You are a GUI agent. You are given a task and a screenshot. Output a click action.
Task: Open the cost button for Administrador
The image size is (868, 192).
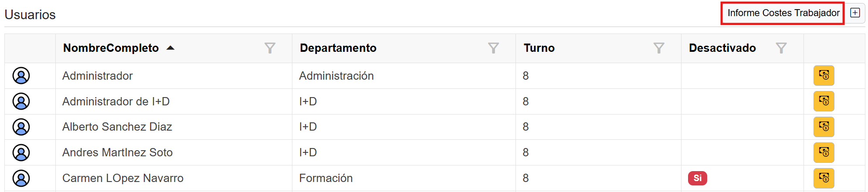[824, 76]
